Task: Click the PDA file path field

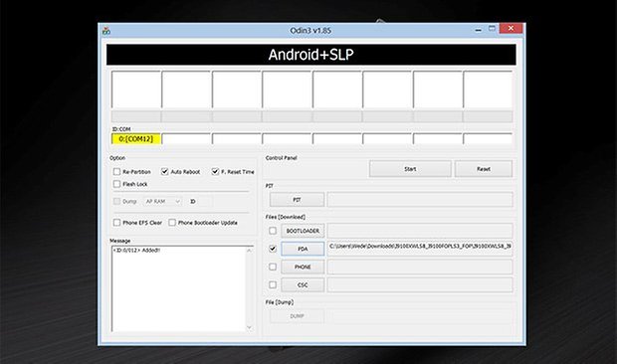Action: click(x=420, y=249)
